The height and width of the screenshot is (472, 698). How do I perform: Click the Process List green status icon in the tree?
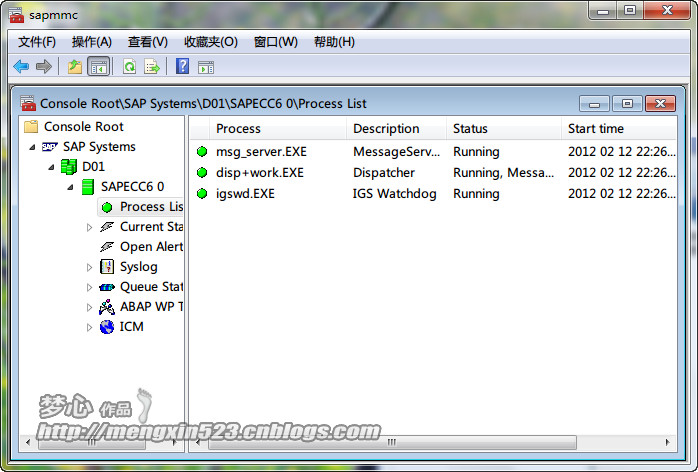107,207
